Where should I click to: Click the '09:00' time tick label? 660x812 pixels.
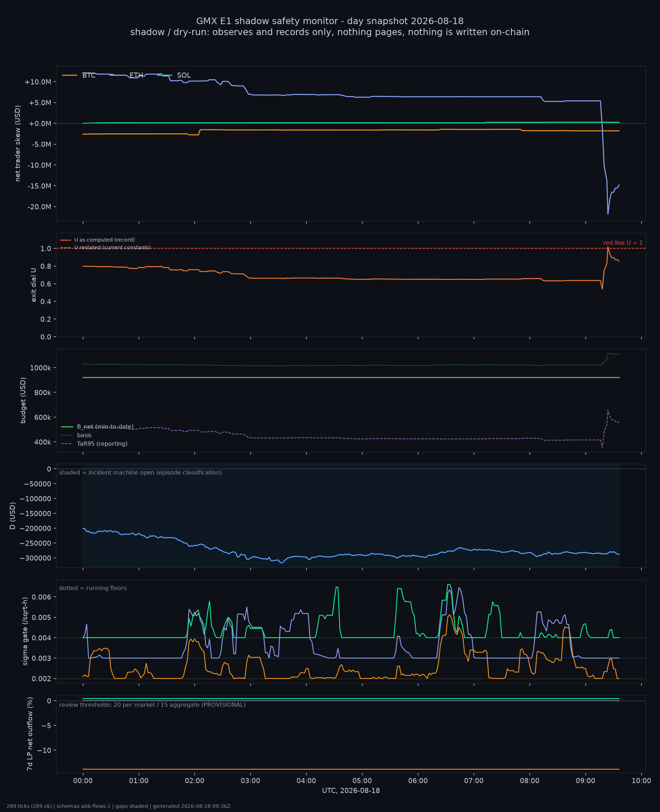(x=586, y=781)
